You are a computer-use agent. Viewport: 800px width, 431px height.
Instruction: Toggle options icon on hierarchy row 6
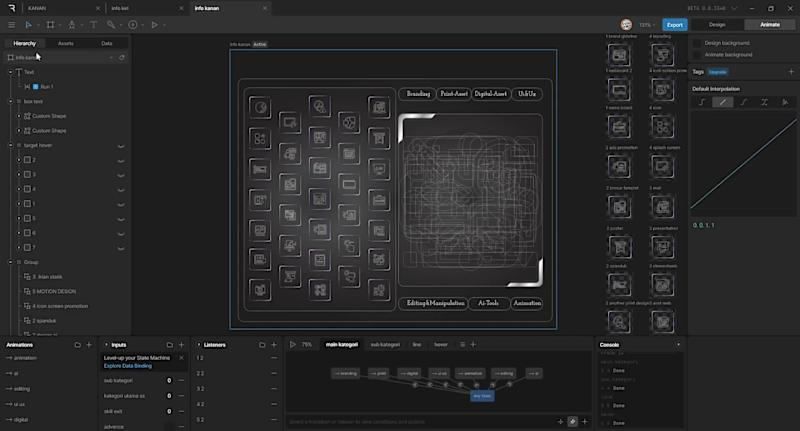[121, 234]
